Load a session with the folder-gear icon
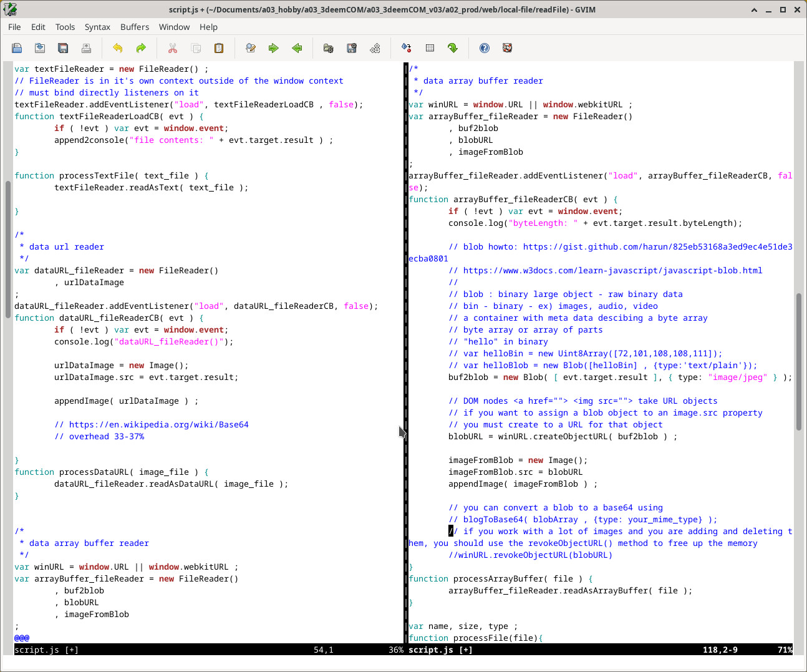Screen dimensions: 807x672 329,48
